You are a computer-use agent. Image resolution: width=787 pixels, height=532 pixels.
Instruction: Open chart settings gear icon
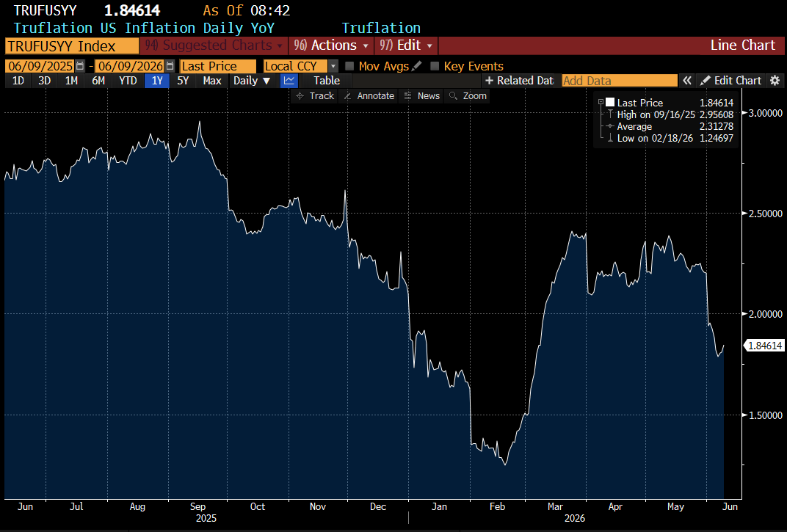[775, 80]
